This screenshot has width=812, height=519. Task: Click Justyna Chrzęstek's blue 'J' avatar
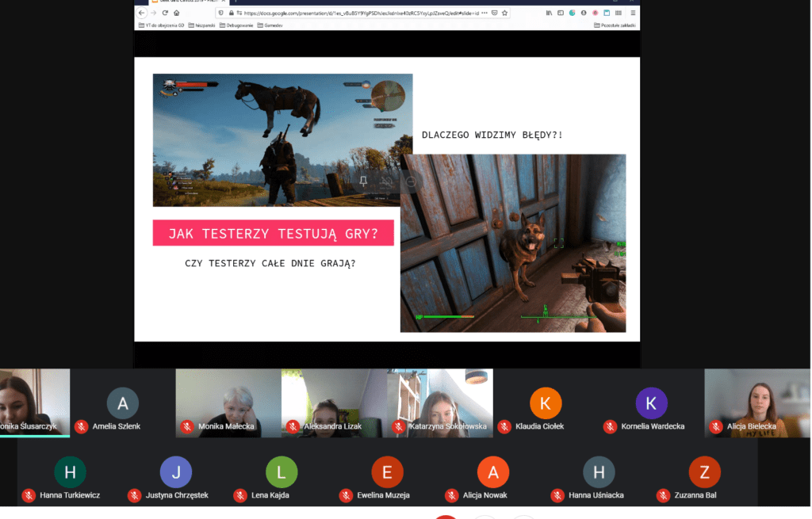tap(176, 472)
